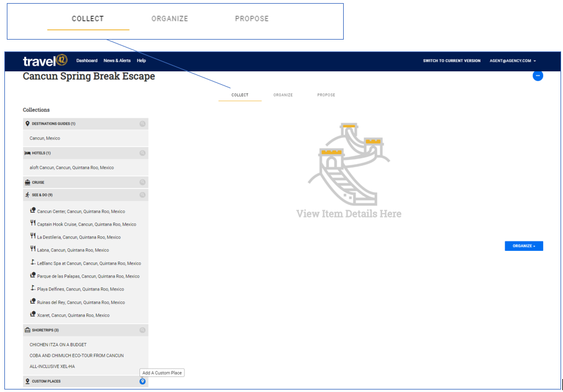Switch to the Propose tab in the app

pos(326,95)
